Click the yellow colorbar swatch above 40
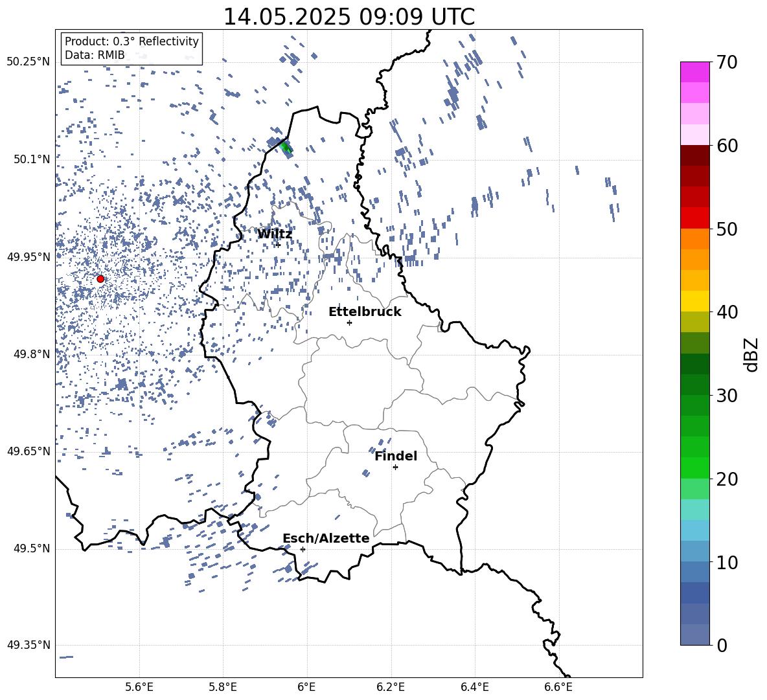Viewport: 767px width, 700px height. pyautogui.click(x=695, y=301)
